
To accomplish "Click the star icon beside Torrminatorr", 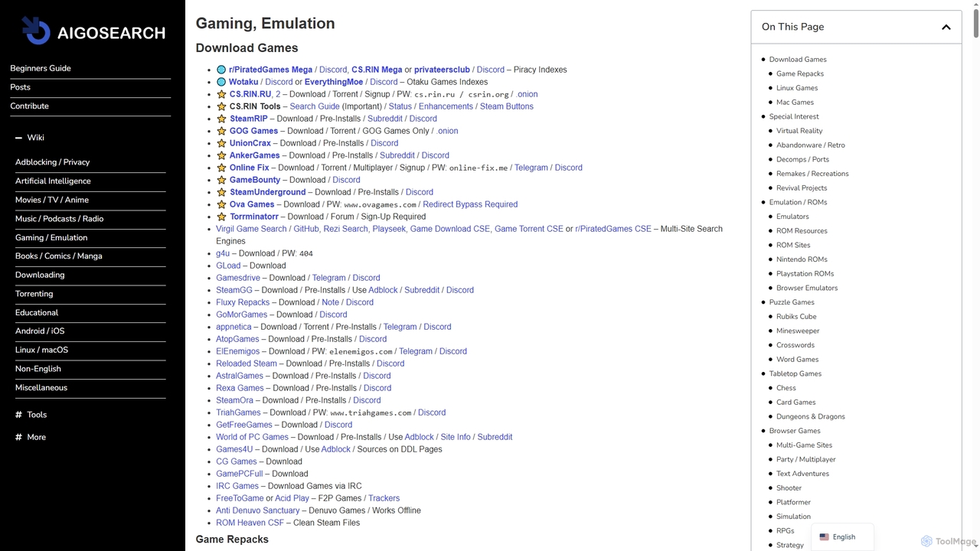I will point(221,217).
